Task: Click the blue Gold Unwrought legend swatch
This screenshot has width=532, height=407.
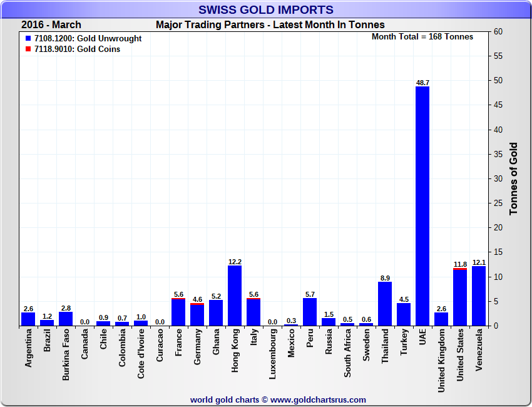Action: 28,39
